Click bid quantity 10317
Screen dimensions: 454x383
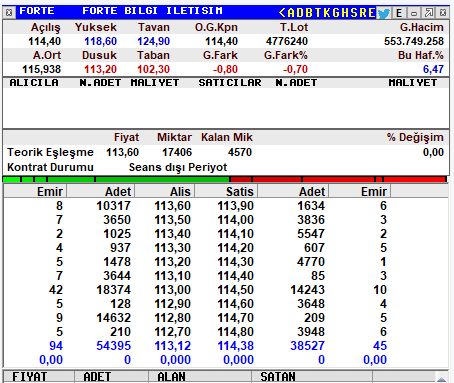113,206
